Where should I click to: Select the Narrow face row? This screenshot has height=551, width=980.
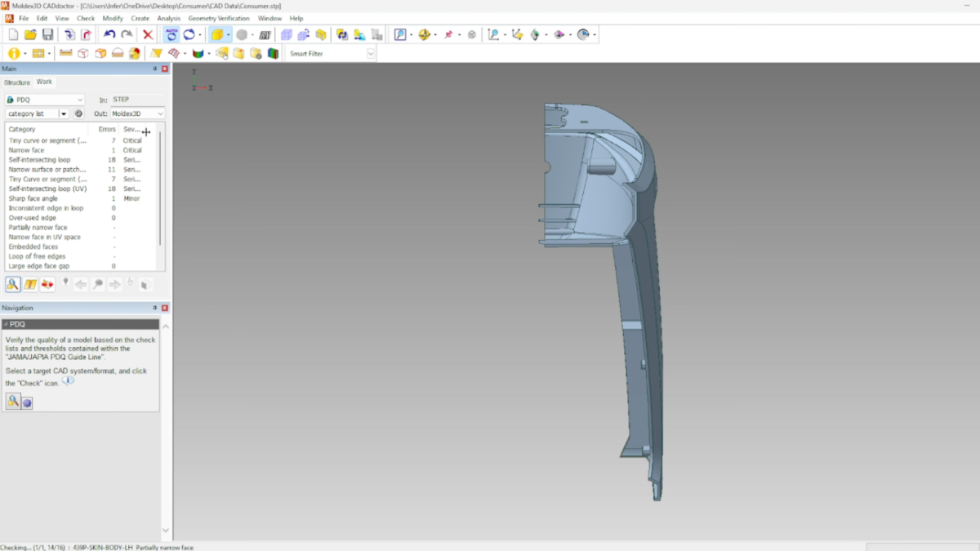[82, 150]
